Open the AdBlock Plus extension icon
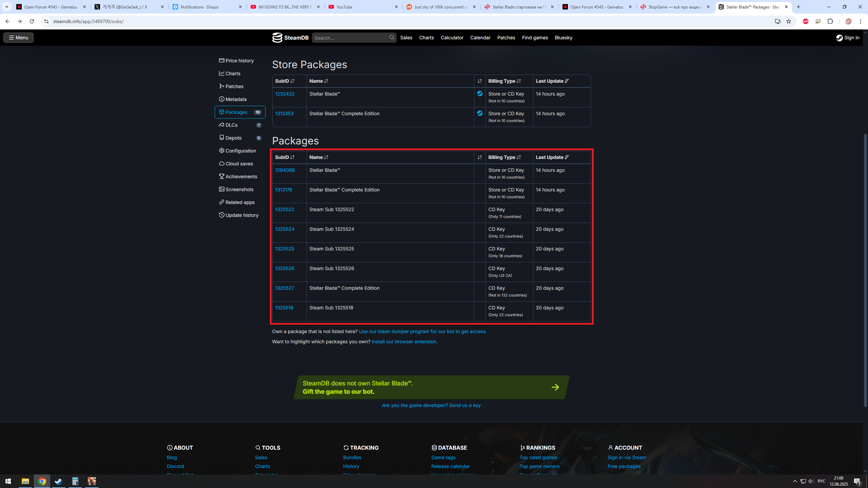The height and width of the screenshot is (488, 868). (x=806, y=21)
